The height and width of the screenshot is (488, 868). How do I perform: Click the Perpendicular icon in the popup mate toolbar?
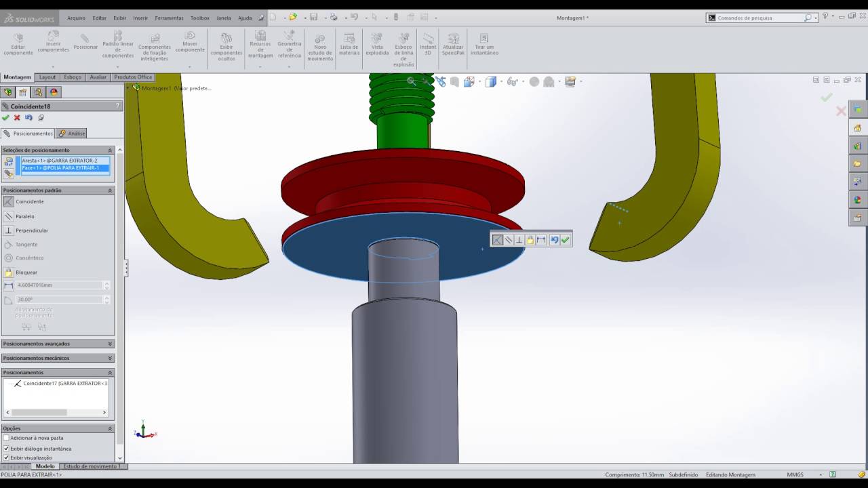pyautogui.click(x=519, y=240)
